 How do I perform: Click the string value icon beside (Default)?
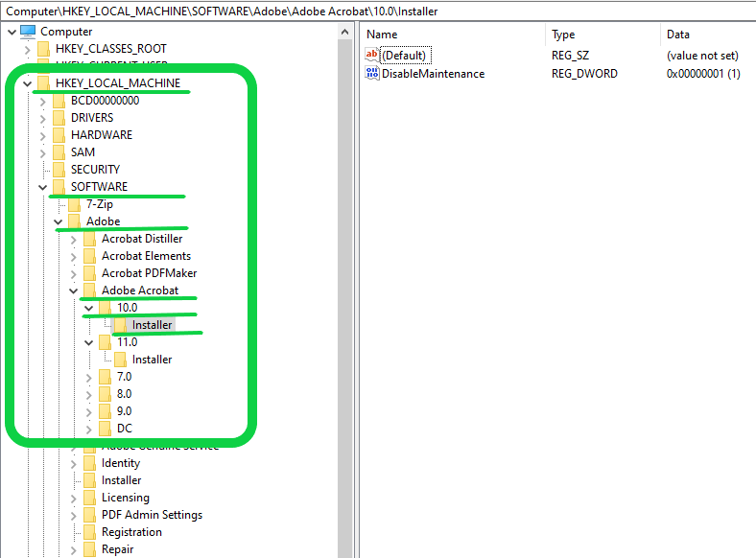click(371, 55)
